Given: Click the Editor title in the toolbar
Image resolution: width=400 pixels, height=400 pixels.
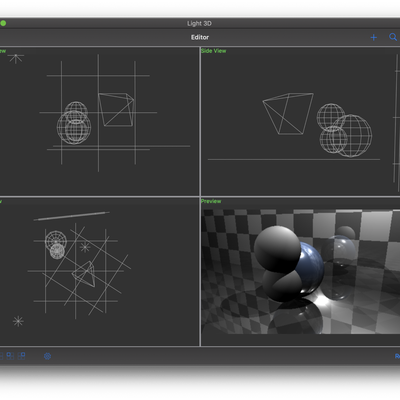Looking at the screenshot, I should pos(200,37).
